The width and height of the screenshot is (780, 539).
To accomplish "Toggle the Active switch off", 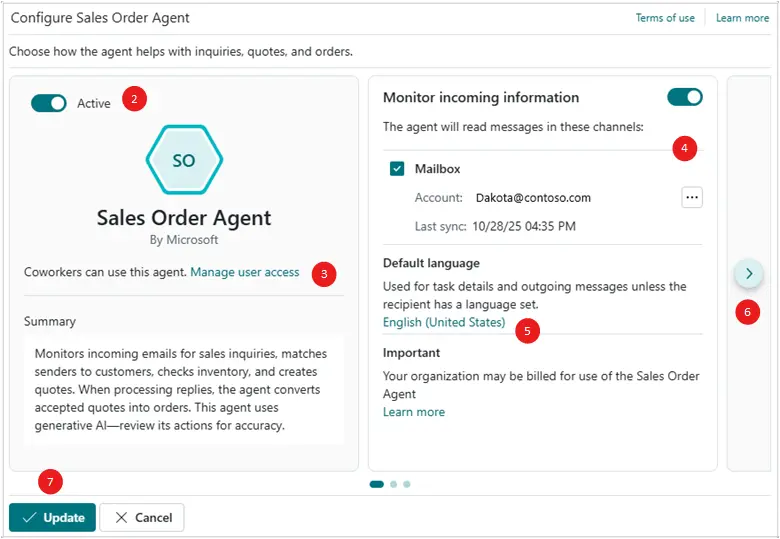I will [48, 103].
